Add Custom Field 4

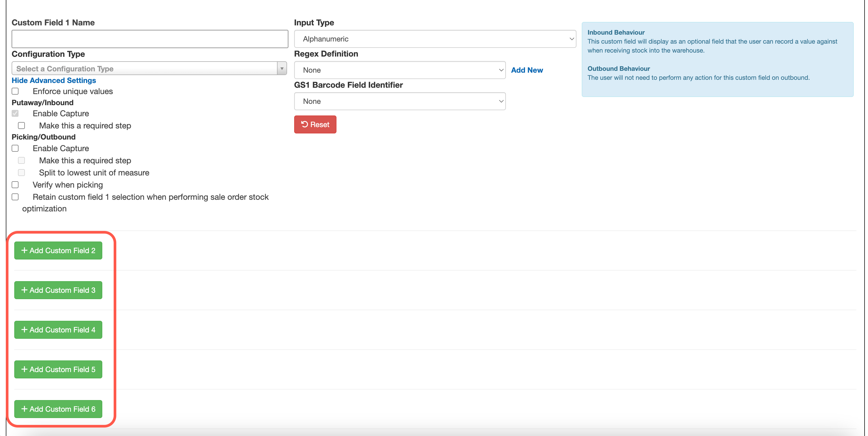click(x=58, y=330)
